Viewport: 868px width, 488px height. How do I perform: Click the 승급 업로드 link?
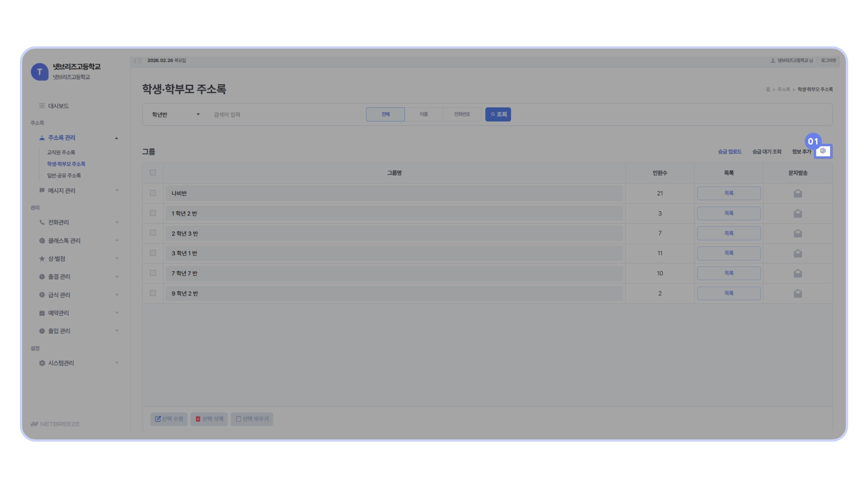[x=729, y=152]
